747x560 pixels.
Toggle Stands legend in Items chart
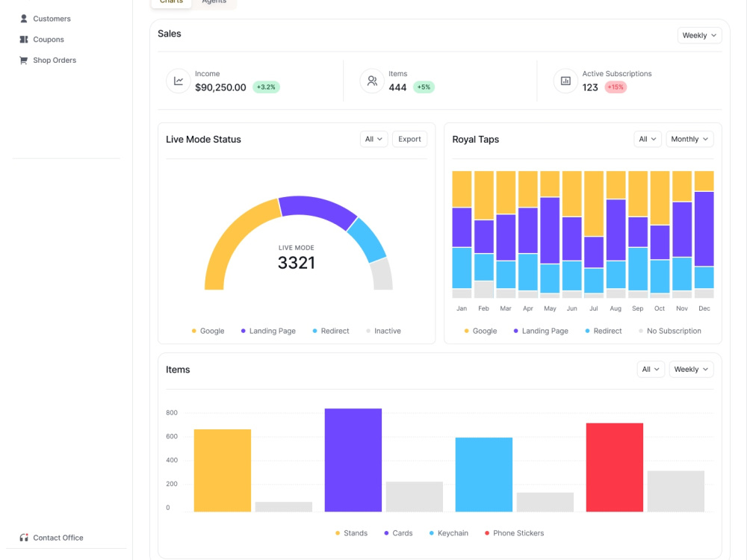pos(351,533)
